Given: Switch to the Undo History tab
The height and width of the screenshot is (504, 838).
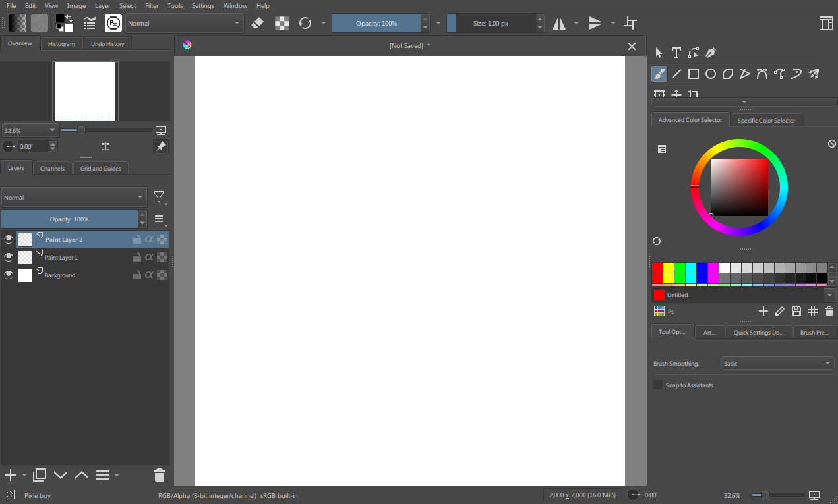Looking at the screenshot, I should (x=108, y=44).
